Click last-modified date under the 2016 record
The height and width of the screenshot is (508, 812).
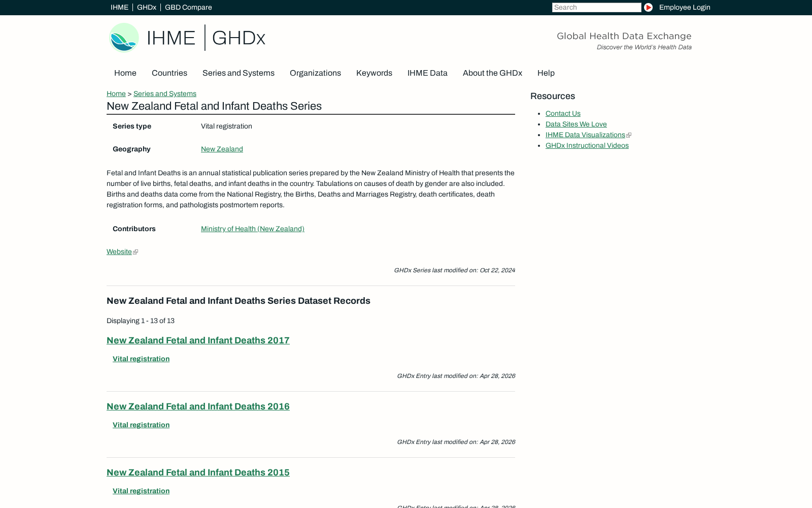pos(456,442)
